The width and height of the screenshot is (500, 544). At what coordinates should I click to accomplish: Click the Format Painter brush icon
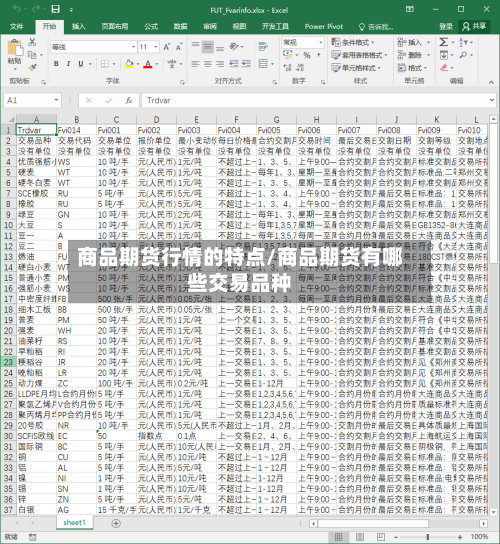[x=32, y=68]
